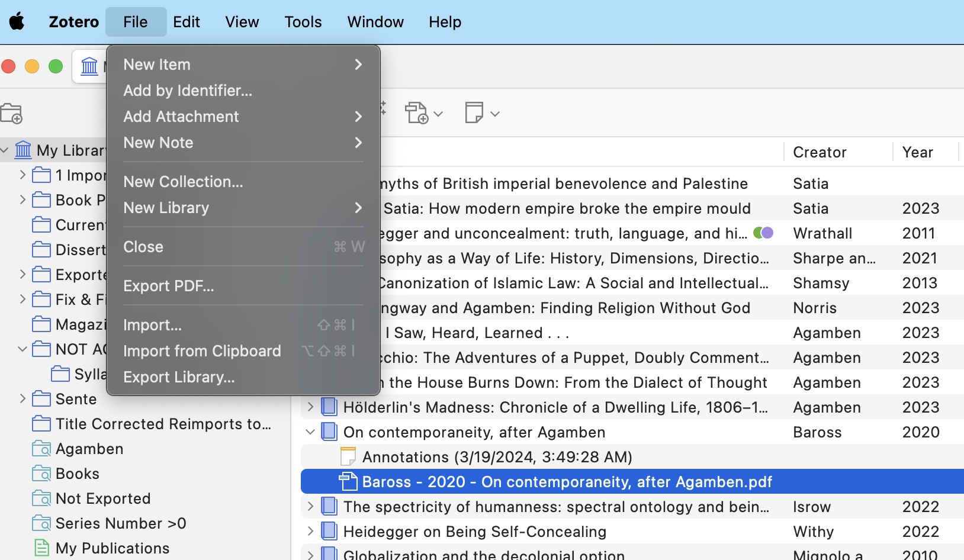Expand the Fix & F collection arrow
This screenshot has height=560, width=964.
point(23,299)
